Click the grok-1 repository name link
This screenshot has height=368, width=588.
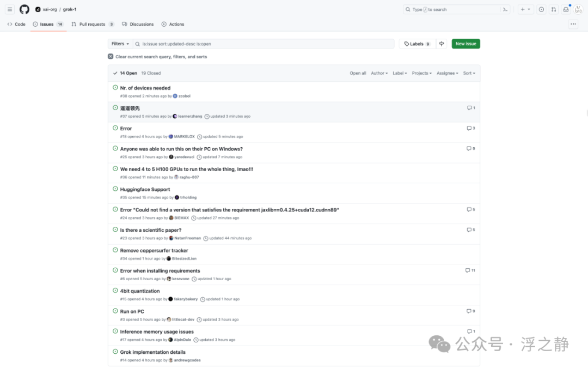click(x=70, y=9)
